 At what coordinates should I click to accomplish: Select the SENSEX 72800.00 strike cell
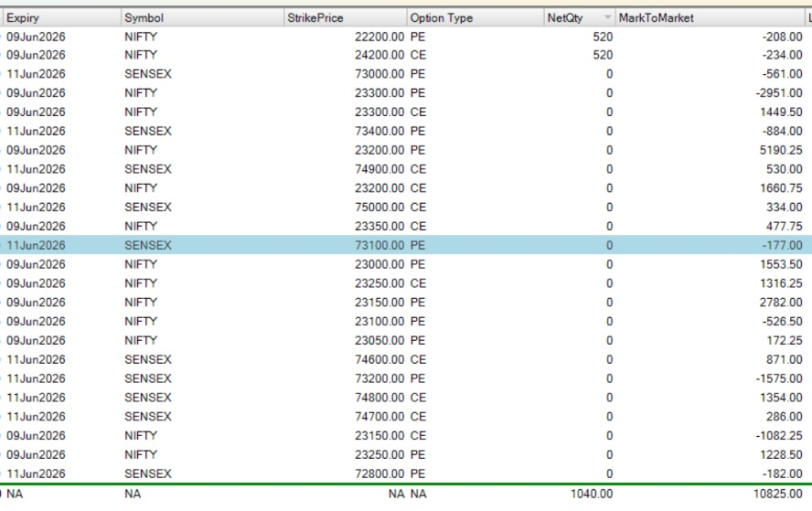379,474
